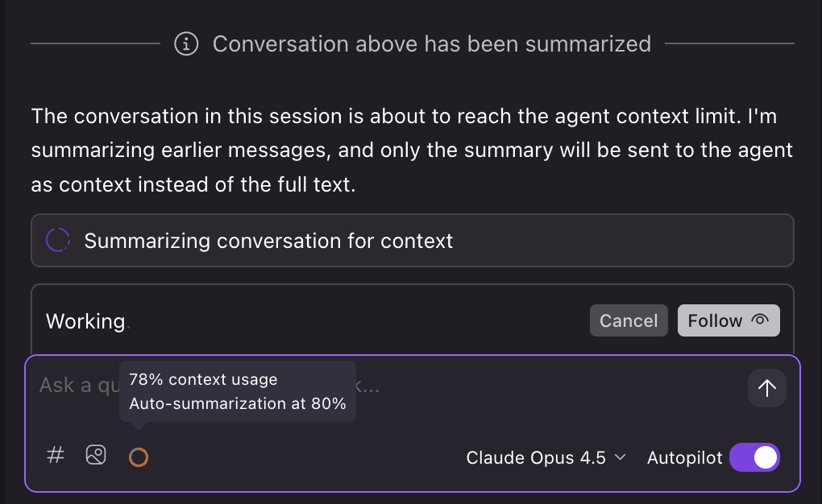The height and width of the screenshot is (504, 822).
Task: Click the eye icon on Follow button
Action: [x=759, y=320]
